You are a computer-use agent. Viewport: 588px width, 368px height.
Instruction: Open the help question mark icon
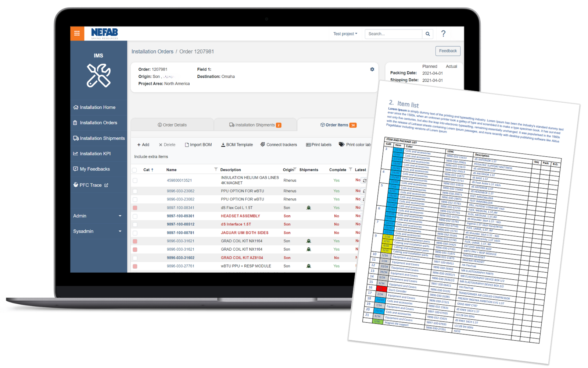[x=443, y=34]
